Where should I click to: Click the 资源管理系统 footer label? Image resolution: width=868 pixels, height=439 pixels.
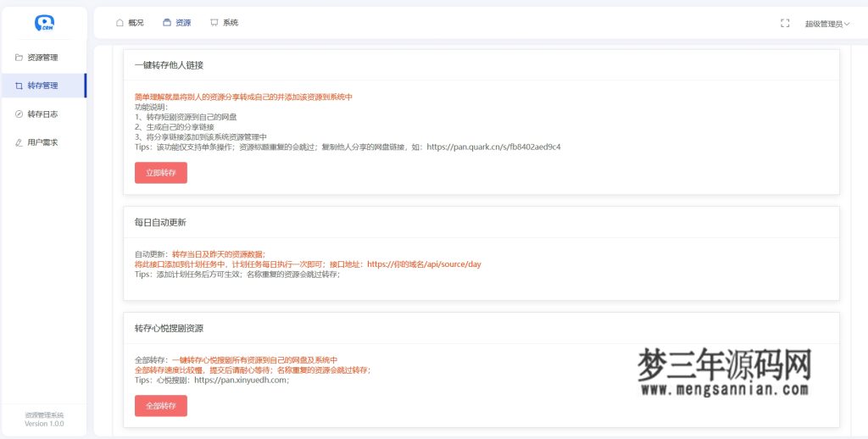click(x=44, y=415)
